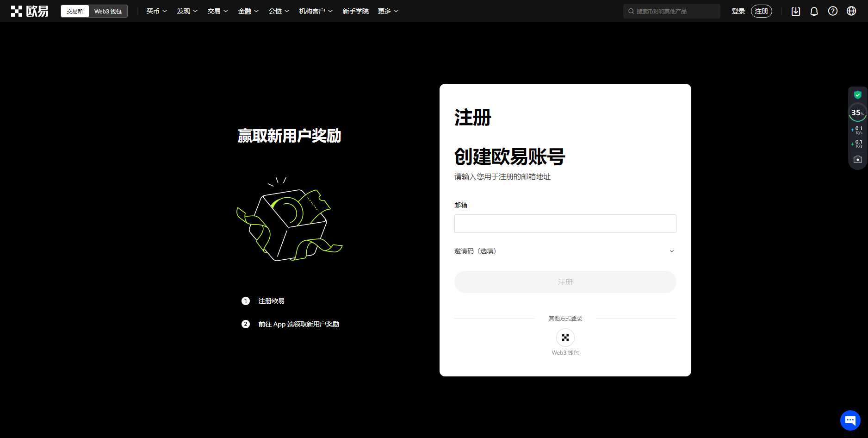This screenshot has height=438, width=868.
Task: Focus the 邮箱 input field
Action: (565, 224)
